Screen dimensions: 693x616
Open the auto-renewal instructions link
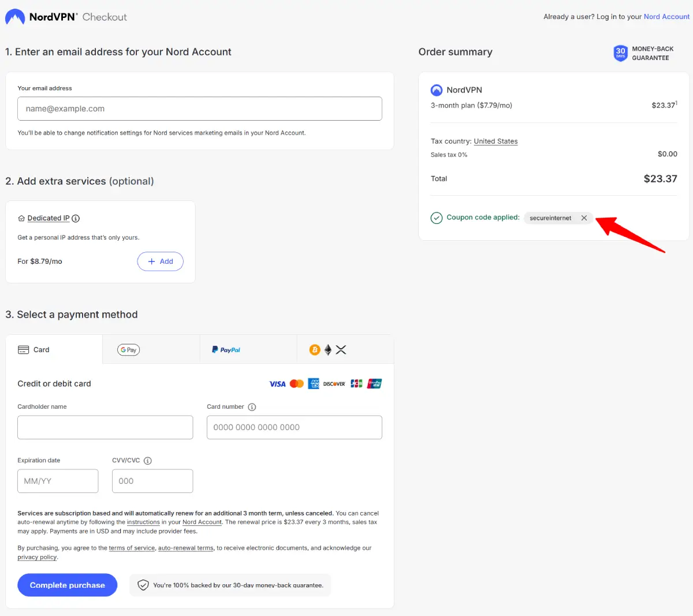pos(143,522)
